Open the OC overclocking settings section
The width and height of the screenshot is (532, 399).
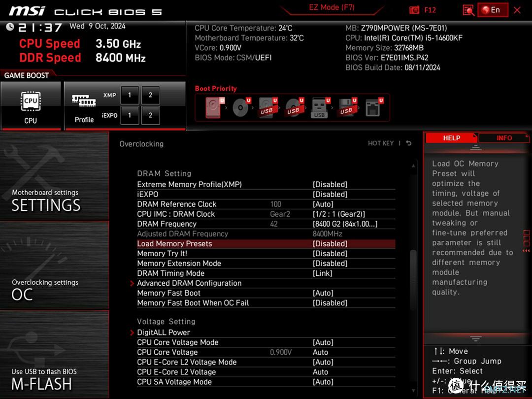(54, 266)
